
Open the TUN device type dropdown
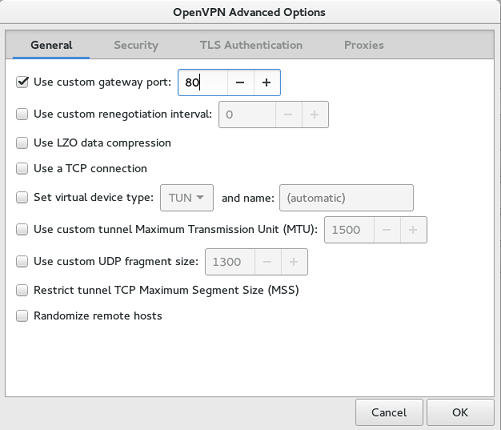[187, 198]
